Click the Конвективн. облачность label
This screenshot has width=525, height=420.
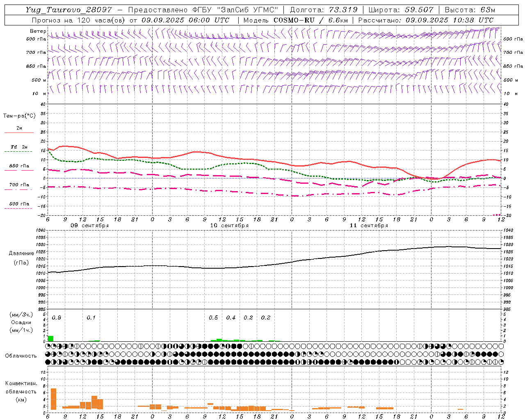[x=21, y=387]
